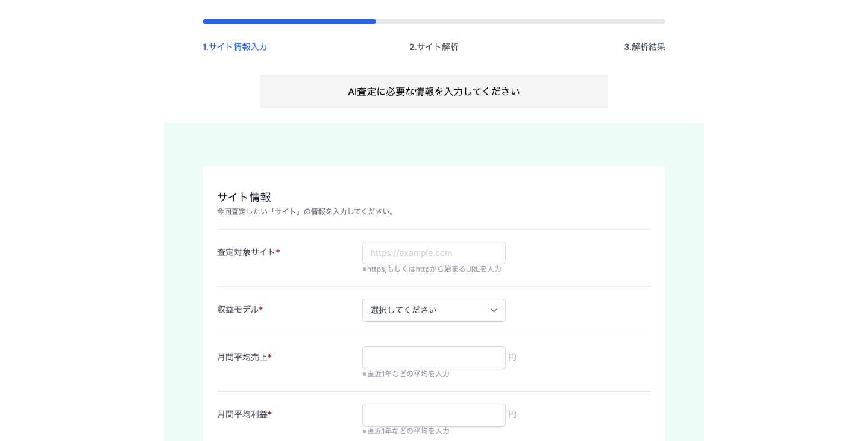This screenshot has height=441, width=868.
Task: Click the 月間平均利益 field label
Action: [242, 414]
